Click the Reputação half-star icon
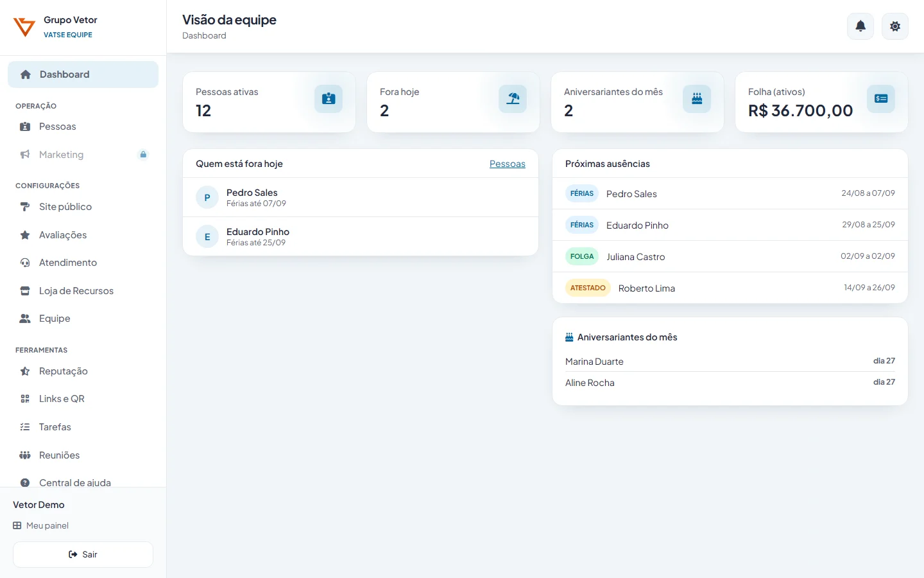 [25, 371]
